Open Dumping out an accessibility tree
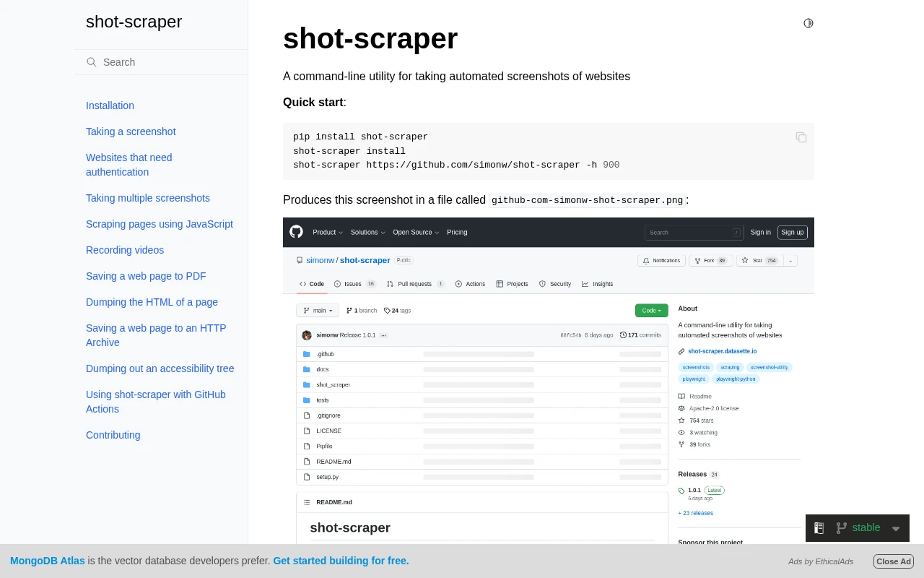The height and width of the screenshot is (578, 924). tap(160, 368)
